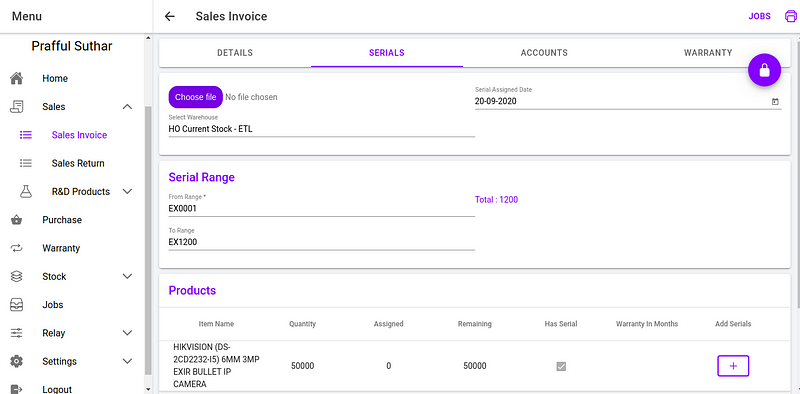The width and height of the screenshot is (800, 394).
Task: Select Sales Invoice menu item
Action: (x=79, y=135)
